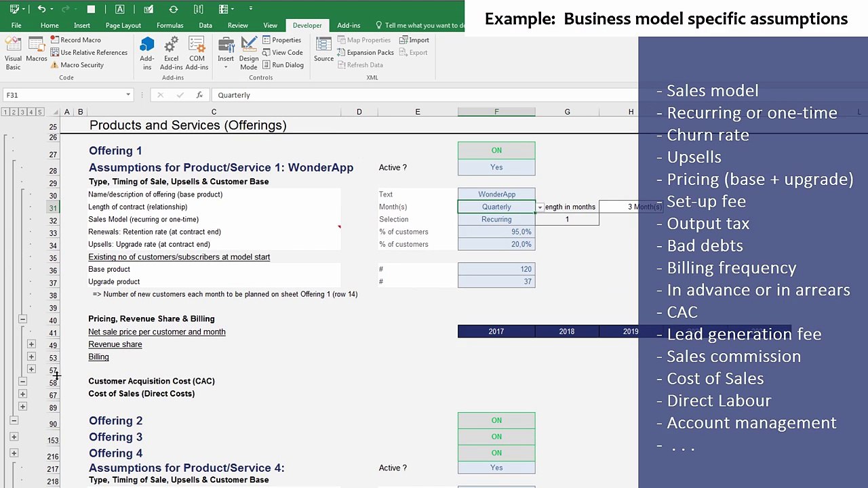
Task: Open the Quarterly cell dropdown arrow
Action: pos(540,207)
